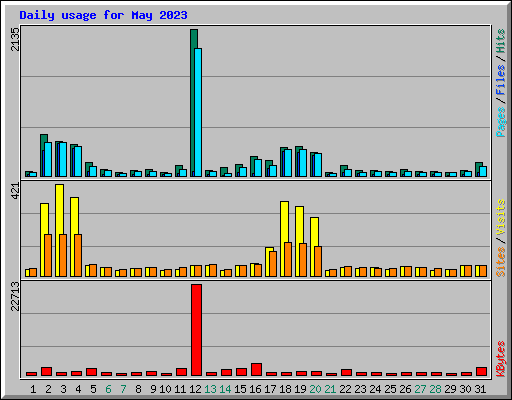Click the 421 visits axis value
The height and width of the screenshot is (400, 512).
pyautogui.click(x=15, y=191)
